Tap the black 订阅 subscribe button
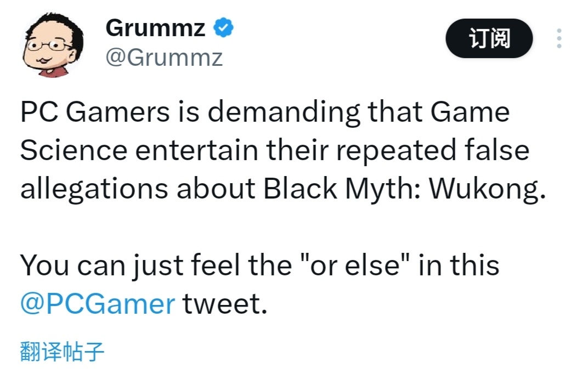588x373 pixels. pyautogui.click(x=489, y=38)
